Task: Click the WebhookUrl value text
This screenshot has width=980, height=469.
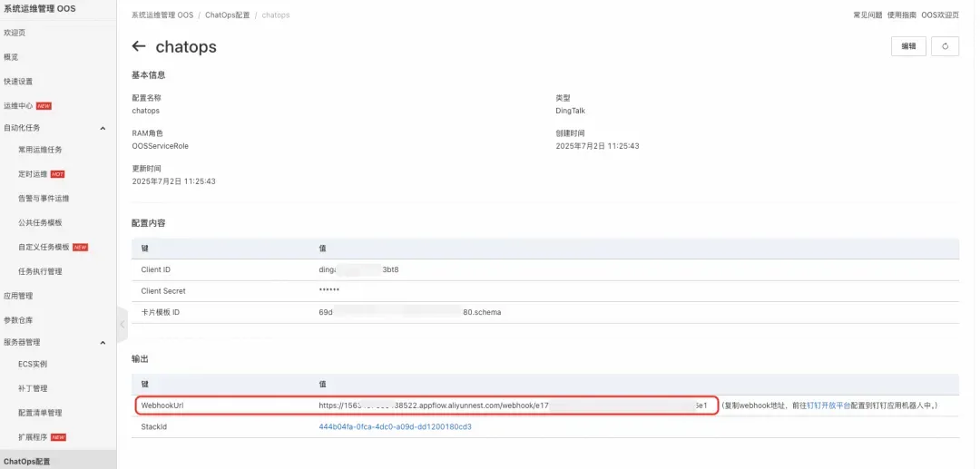Action: tap(513, 405)
